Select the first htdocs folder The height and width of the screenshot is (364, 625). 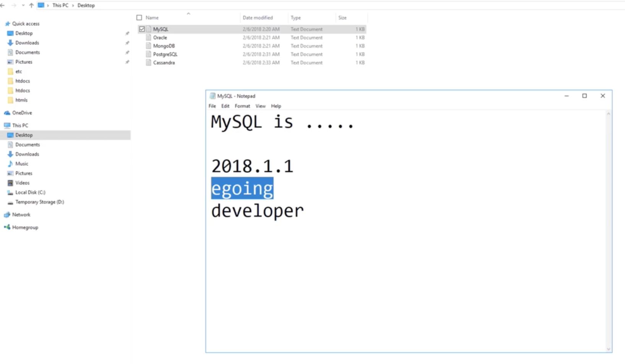pos(23,81)
